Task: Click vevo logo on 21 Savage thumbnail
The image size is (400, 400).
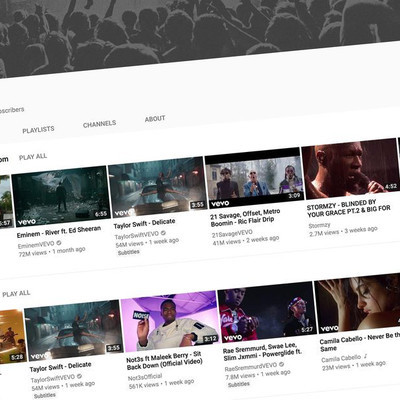Action: pyautogui.click(x=220, y=203)
